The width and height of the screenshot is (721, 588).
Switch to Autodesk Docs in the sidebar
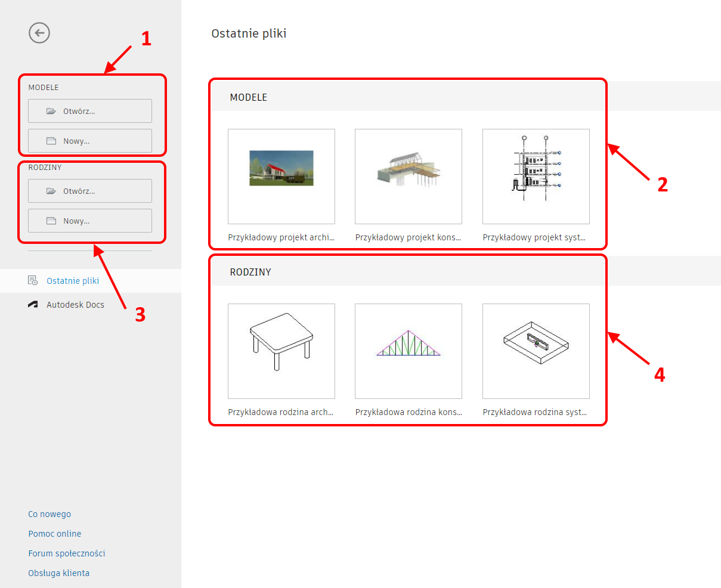coord(75,304)
